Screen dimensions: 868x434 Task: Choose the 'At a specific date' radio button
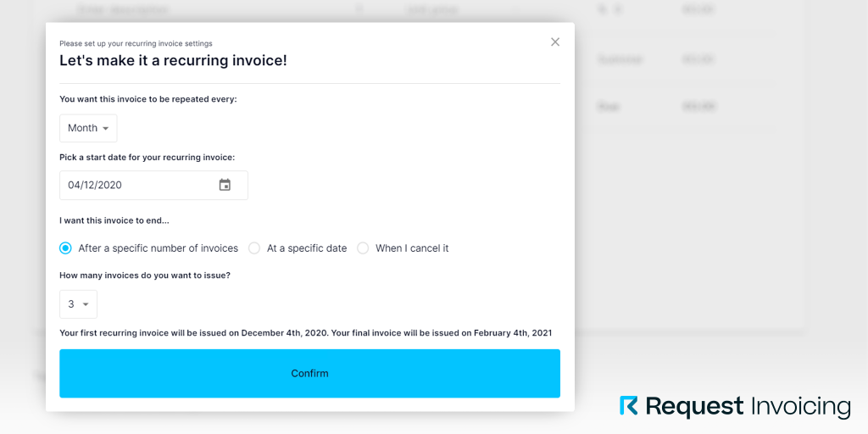254,248
